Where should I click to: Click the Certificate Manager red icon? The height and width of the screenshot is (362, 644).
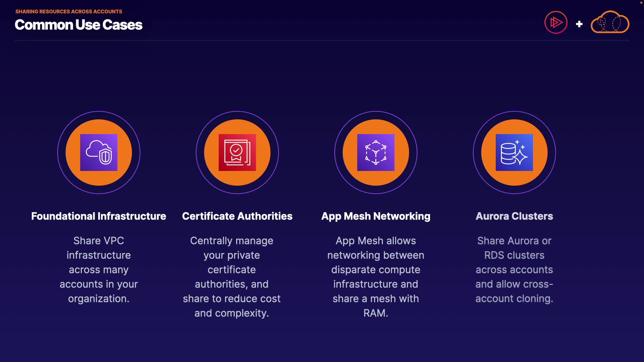[x=237, y=153]
